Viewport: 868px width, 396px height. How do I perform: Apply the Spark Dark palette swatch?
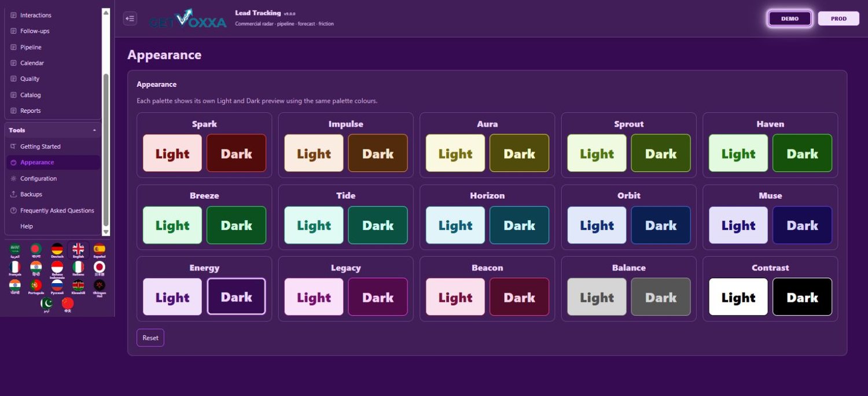[x=236, y=153]
